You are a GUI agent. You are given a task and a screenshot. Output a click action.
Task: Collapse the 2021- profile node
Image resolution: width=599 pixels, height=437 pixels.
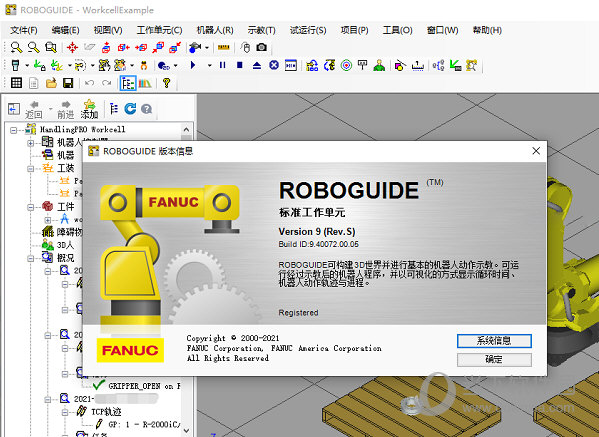point(48,400)
